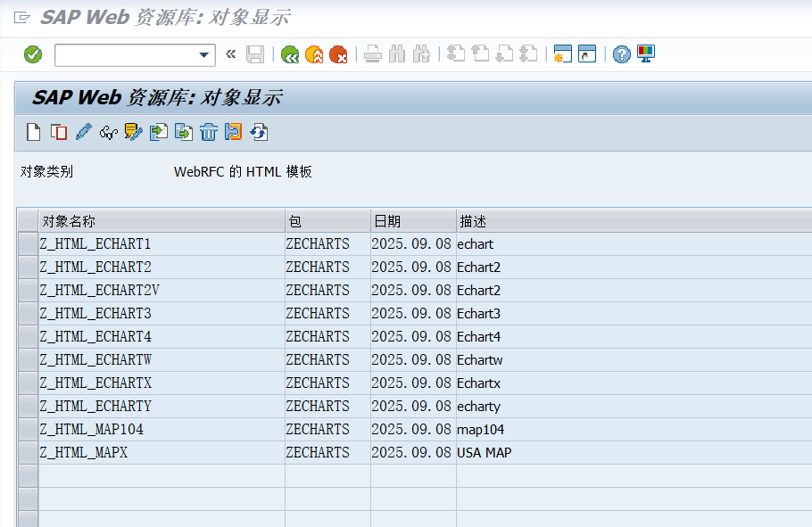
Task: Cancel with the red Cancel icon
Action: tap(338, 54)
